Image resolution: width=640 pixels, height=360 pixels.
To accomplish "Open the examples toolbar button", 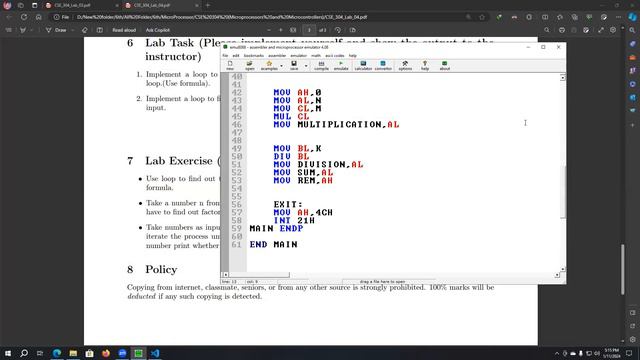I will coord(269,65).
